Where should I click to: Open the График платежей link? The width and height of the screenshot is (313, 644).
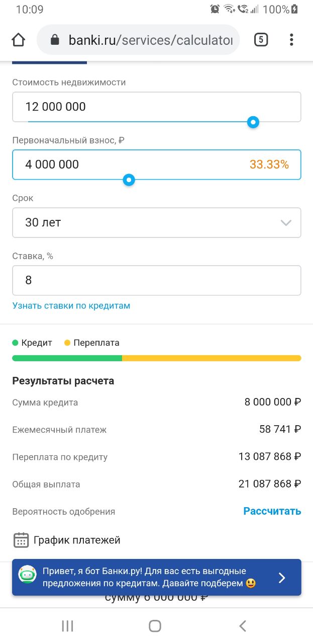77,540
